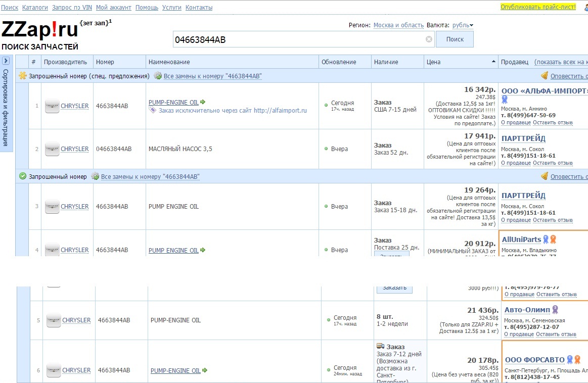This screenshot has width=588, height=383.
Task: Click the price 21 436р.
Action: point(483,310)
